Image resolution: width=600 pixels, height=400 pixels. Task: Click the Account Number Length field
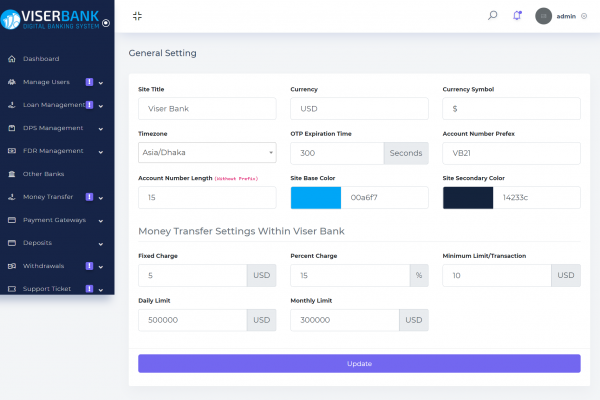click(x=207, y=198)
